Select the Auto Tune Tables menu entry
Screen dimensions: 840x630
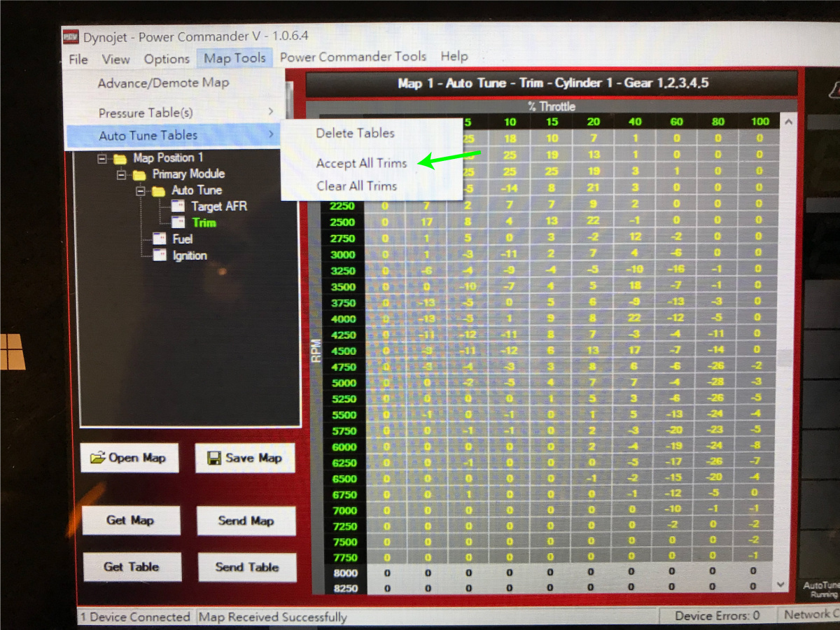click(x=173, y=135)
